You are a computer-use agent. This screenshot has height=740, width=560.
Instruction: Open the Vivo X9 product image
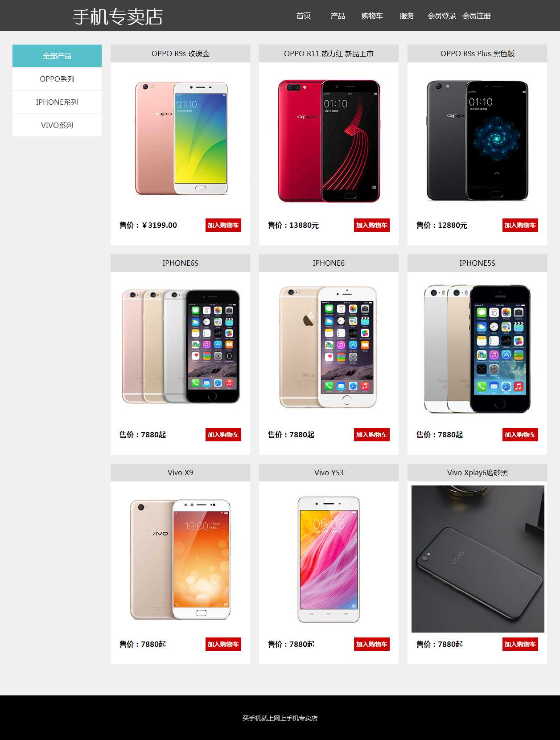[x=181, y=559]
